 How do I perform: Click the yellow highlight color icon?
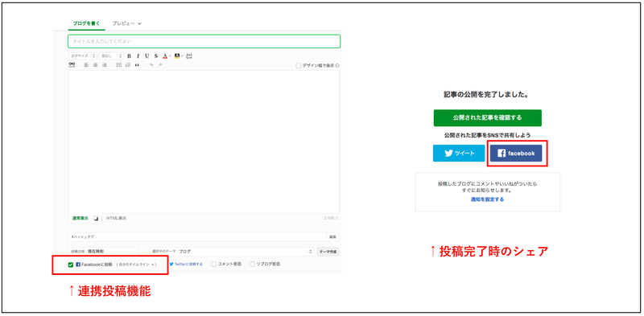point(176,55)
